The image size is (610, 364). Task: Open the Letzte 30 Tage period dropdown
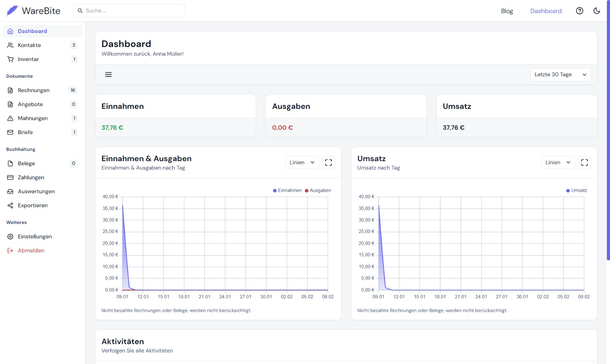coord(561,75)
